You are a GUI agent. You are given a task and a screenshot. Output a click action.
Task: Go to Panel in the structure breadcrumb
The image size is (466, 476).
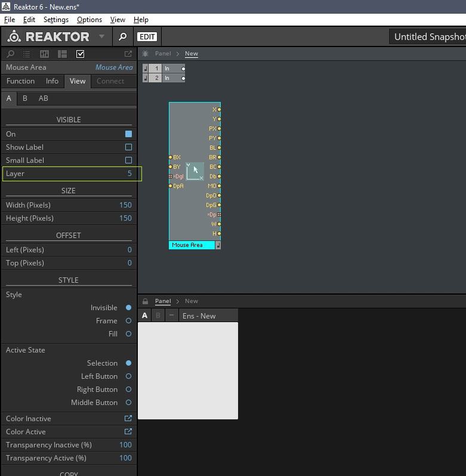point(163,54)
